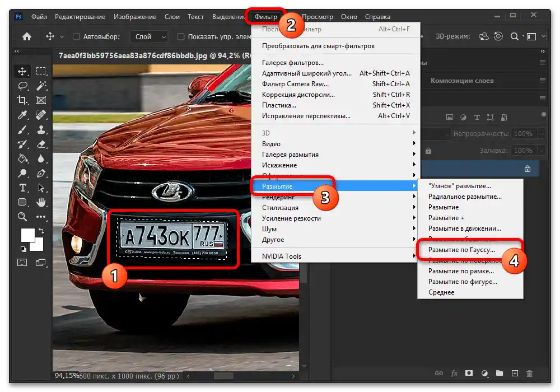This screenshot has height=392, width=560.
Task: Select the Lasso tool
Action: click(23, 86)
